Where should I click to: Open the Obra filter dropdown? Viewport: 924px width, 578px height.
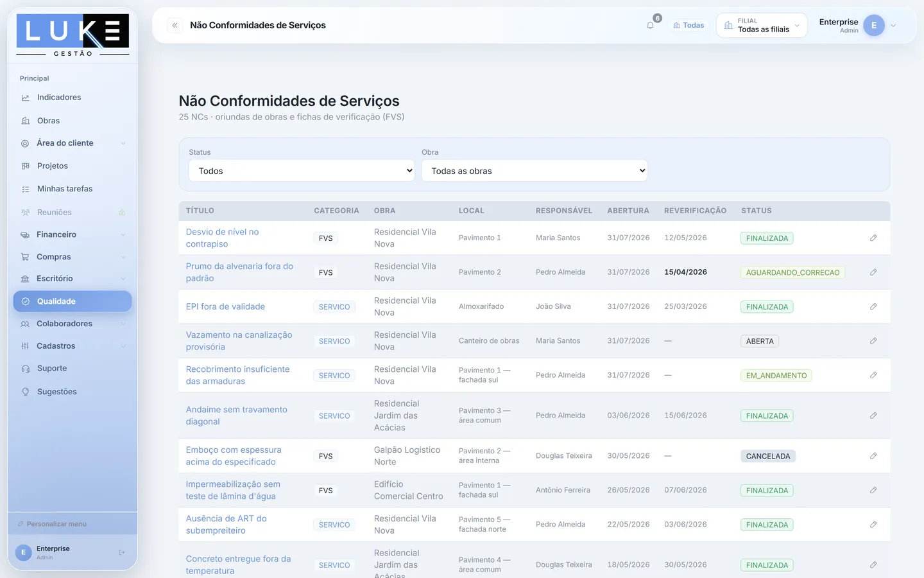point(535,171)
